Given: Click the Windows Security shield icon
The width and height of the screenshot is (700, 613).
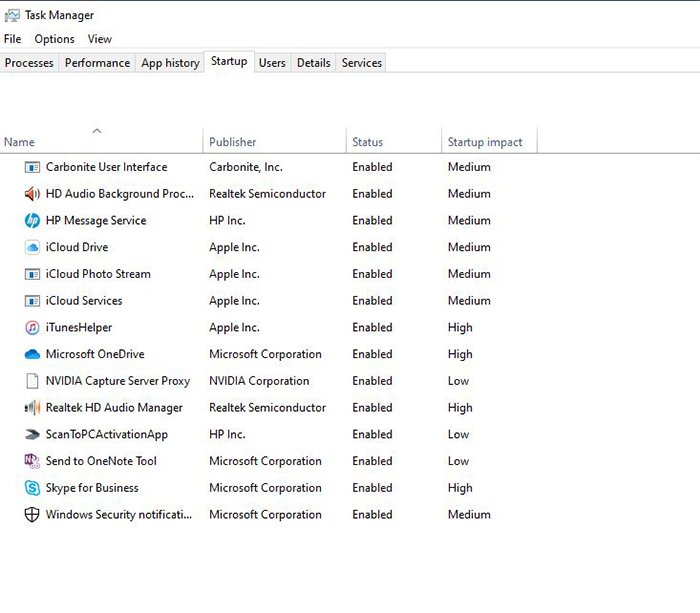Looking at the screenshot, I should [x=32, y=515].
